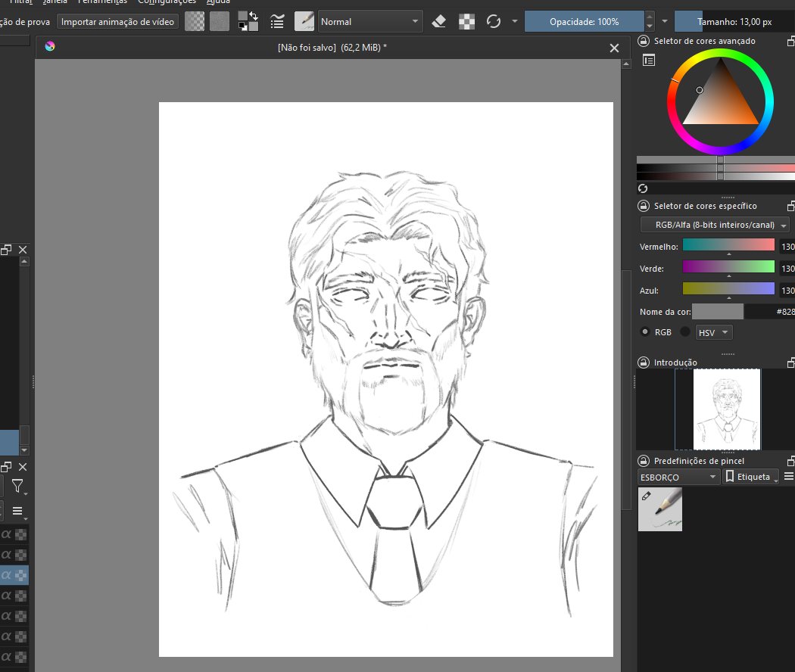Toggle preserve alpha checkerboard button
795x672 pixels.
coord(466,22)
